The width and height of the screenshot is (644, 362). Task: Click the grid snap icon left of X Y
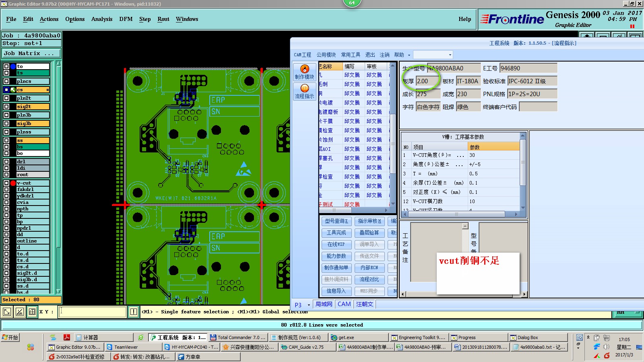[32, 311]
